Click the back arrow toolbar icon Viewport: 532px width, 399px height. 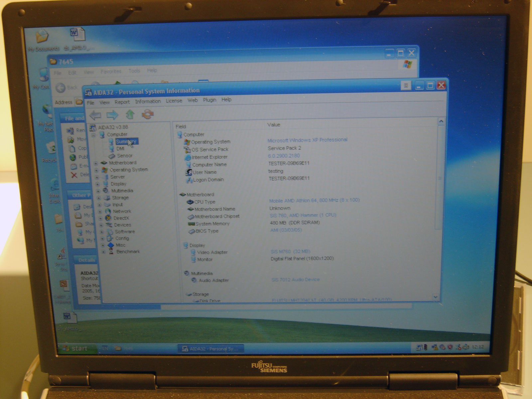[x=95, y=115]
